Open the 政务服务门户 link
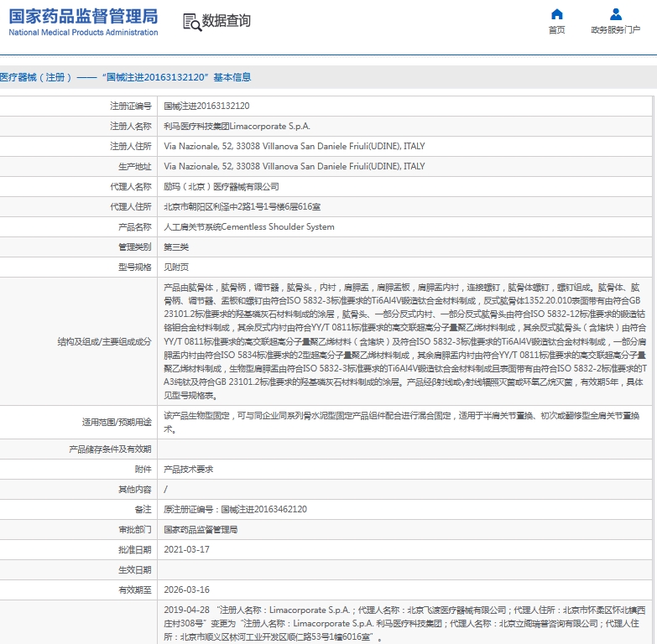 pyautogui.click(x=616, y=29)
